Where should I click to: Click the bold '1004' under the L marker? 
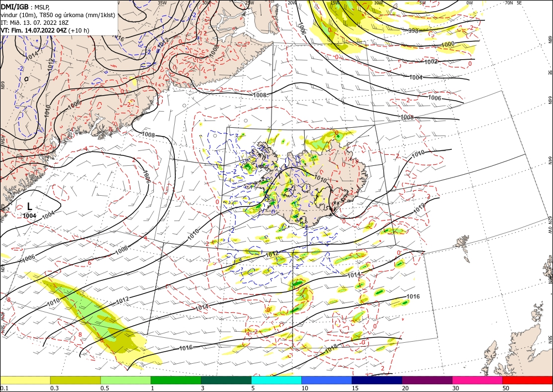pos(30,216)
